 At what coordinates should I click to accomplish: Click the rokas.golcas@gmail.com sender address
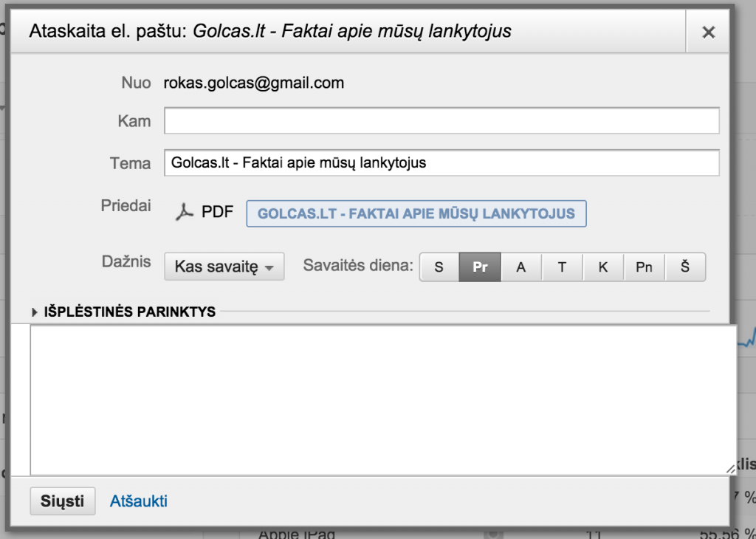(x=254, y=83)
